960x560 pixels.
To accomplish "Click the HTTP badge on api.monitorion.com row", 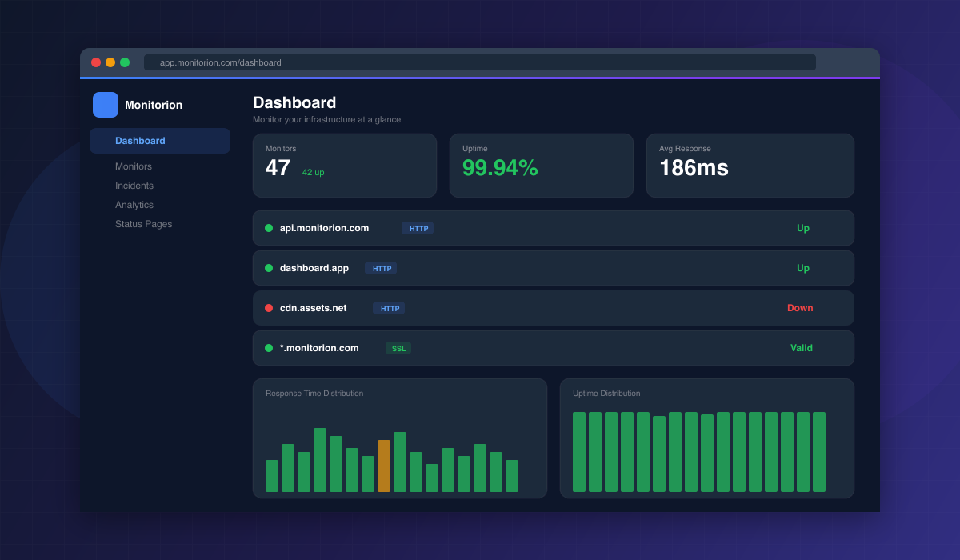I will click(418, 228).
